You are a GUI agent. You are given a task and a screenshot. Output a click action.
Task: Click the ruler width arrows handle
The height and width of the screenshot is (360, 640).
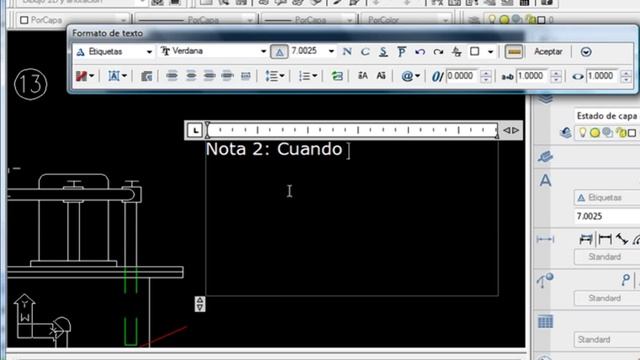511,130
